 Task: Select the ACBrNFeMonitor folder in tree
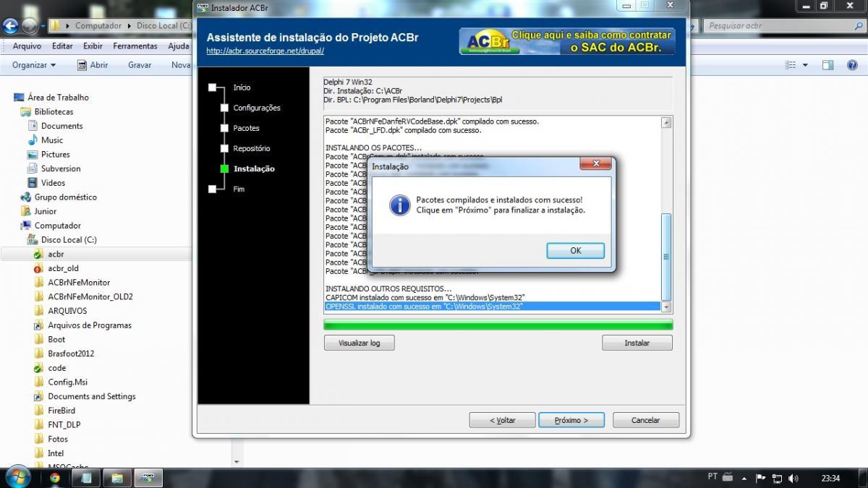coord(79,283)
